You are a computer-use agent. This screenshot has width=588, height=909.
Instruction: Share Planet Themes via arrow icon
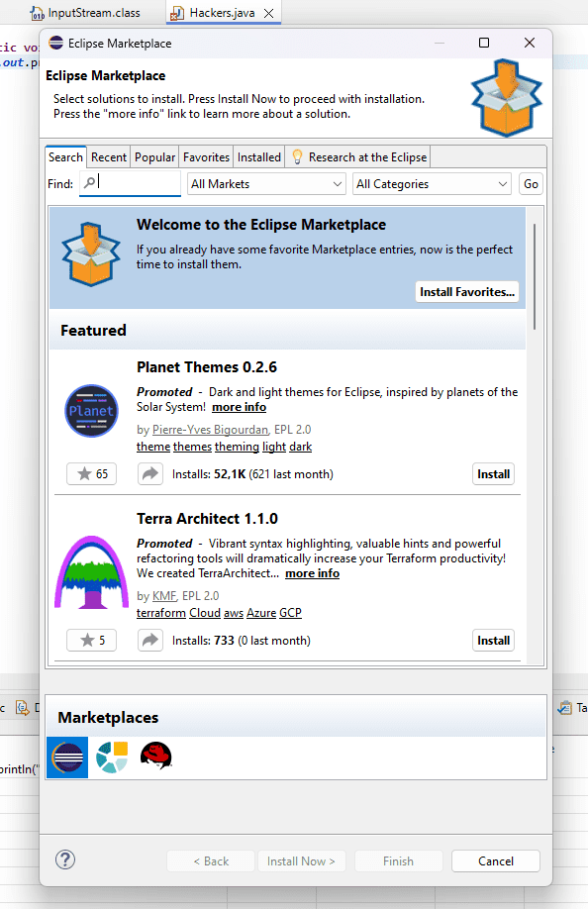click(x=150, y=474)
